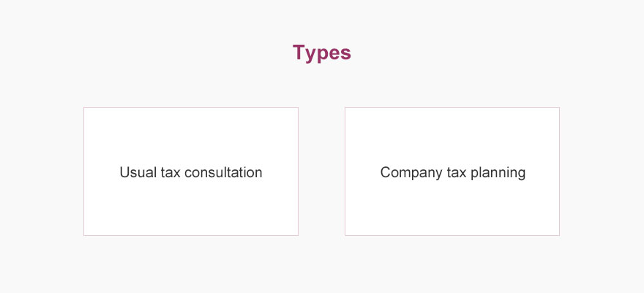Pick the left type box about consultation
This screenshot has height=293, width=644.
pos(191,171)
